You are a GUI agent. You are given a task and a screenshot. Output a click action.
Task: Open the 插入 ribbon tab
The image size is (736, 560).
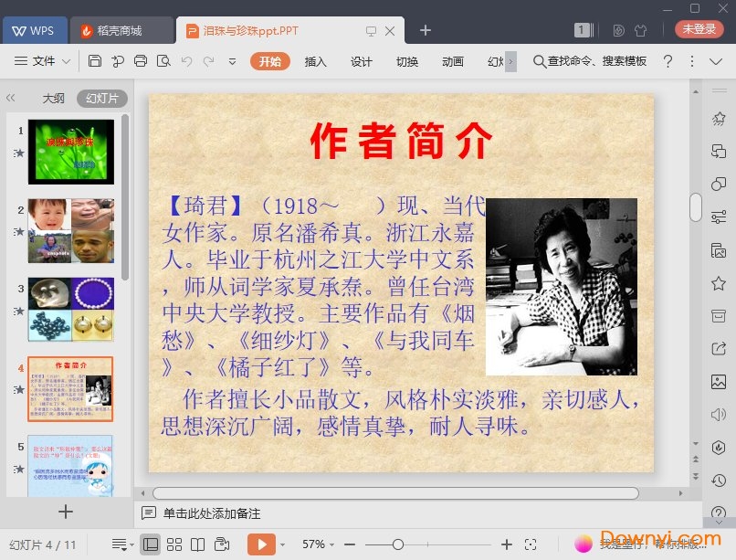pyautogui.click(x=315, y=61)
